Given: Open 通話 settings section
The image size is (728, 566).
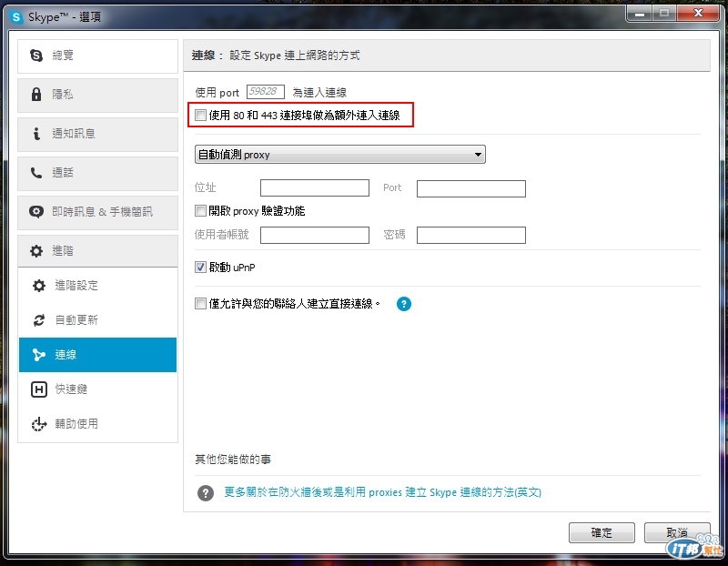Looking at the screenshot, I should click(97, 173).
